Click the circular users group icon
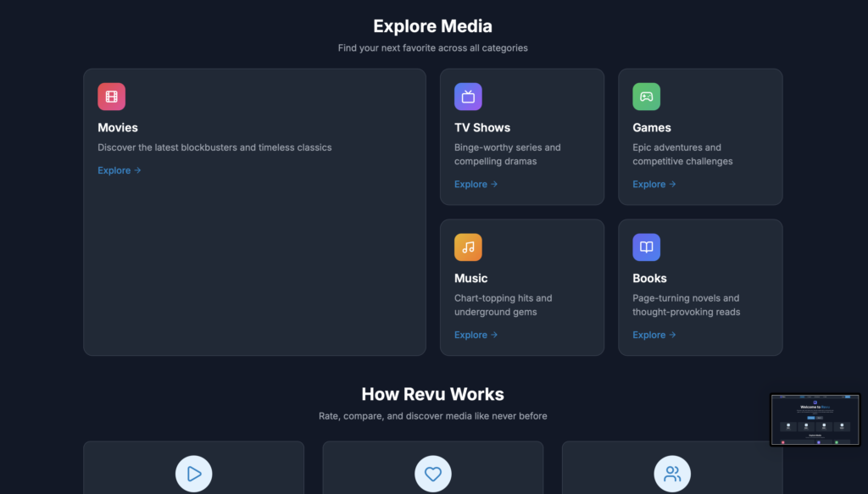 pyautogui.click(x=672, y=474)
